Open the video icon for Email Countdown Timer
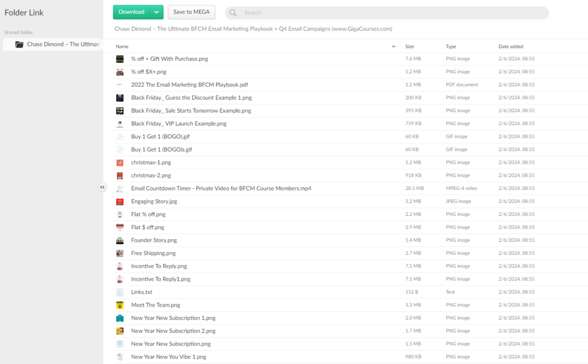This screenshot has width=588, height=364. tap(120, 188)
